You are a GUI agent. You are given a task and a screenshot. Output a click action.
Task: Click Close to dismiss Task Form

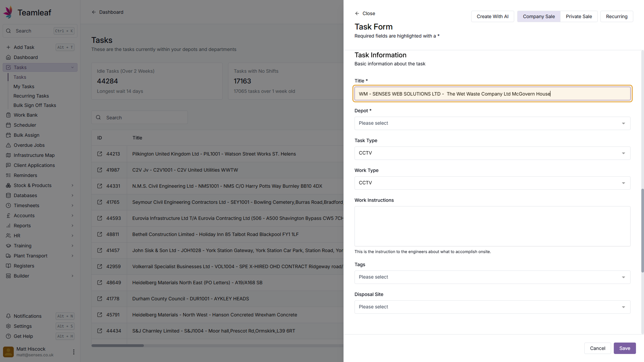(x=365, y=13)
